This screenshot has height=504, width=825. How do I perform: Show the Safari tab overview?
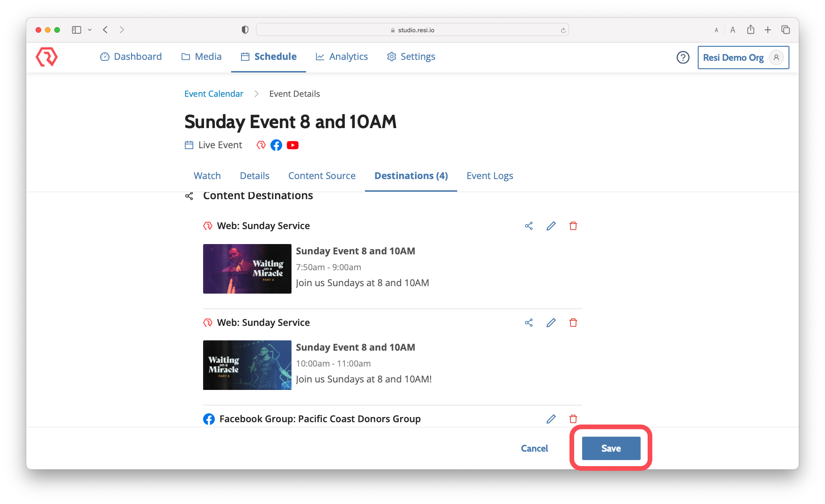click(x=785, y=30)
